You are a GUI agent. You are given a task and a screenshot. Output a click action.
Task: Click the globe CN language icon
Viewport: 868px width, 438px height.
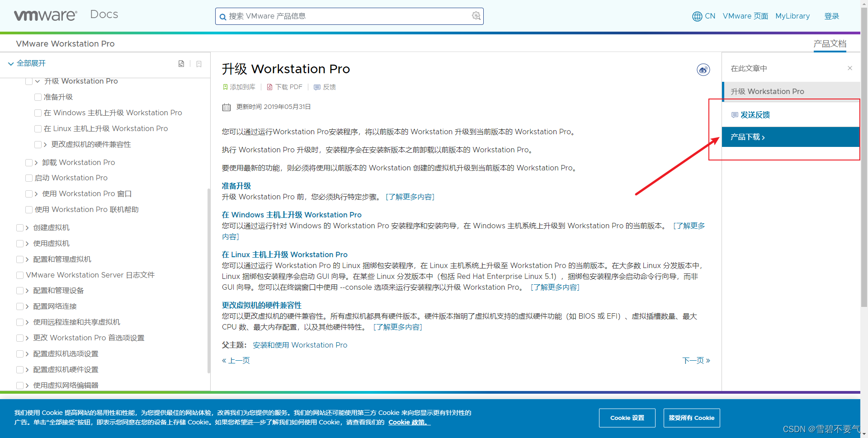697,16
